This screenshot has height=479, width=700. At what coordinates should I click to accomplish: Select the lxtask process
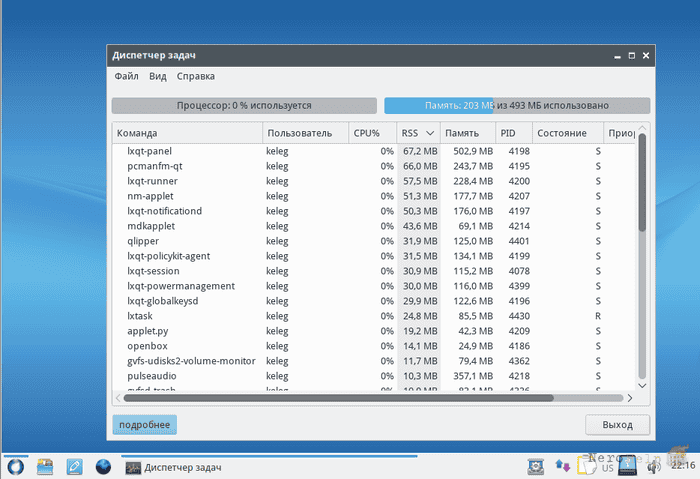(x=373, y=316)
